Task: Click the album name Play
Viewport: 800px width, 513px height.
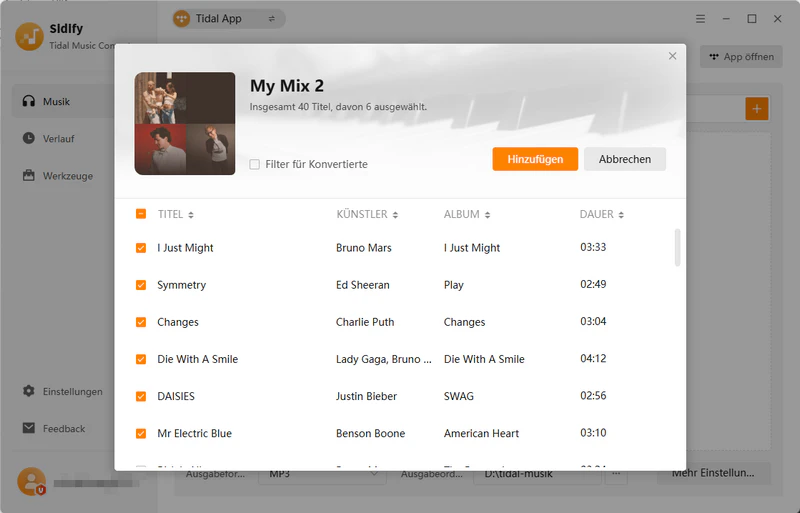Action: 454,285
